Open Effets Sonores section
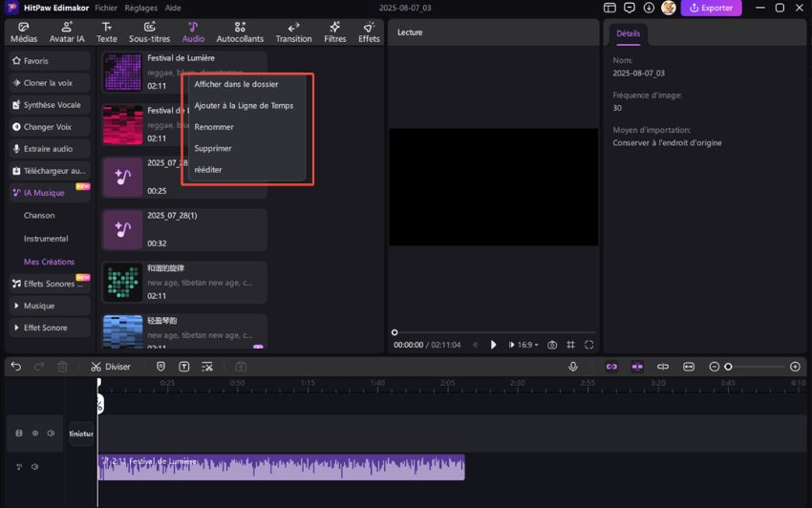The width and height of the screenshot is (812, 508). [49, 284]
